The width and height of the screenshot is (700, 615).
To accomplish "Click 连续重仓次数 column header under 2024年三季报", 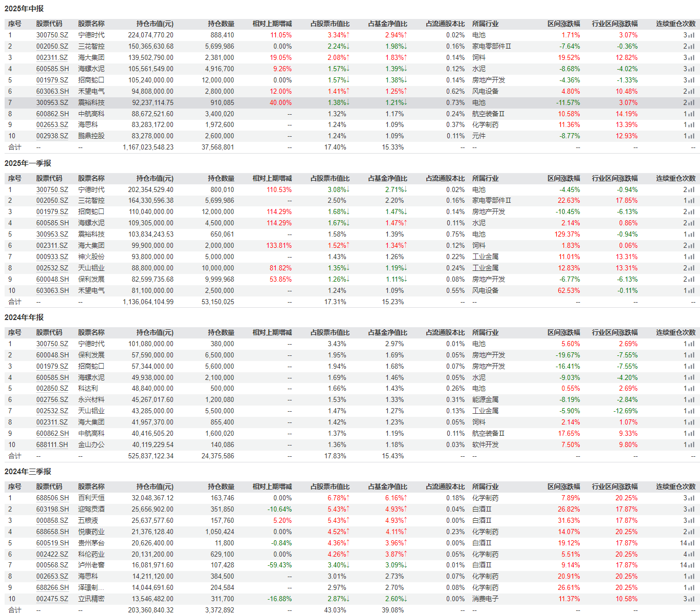I will pyautogui.click(x=676, y=487).
